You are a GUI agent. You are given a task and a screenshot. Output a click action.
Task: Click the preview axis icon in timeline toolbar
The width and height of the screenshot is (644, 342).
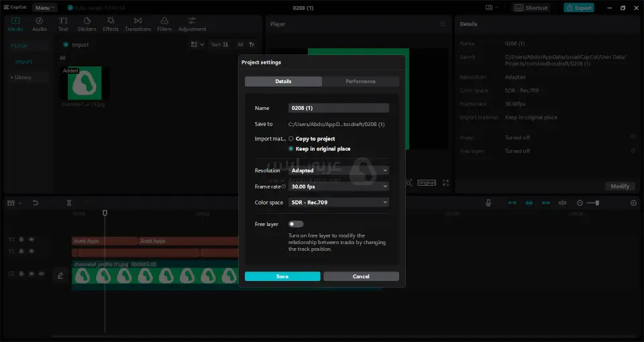562,203
